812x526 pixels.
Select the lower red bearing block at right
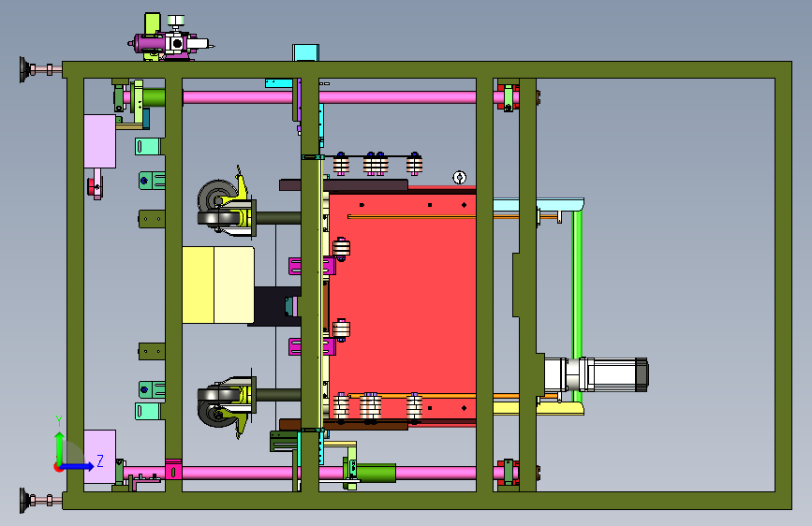point(508,472)
